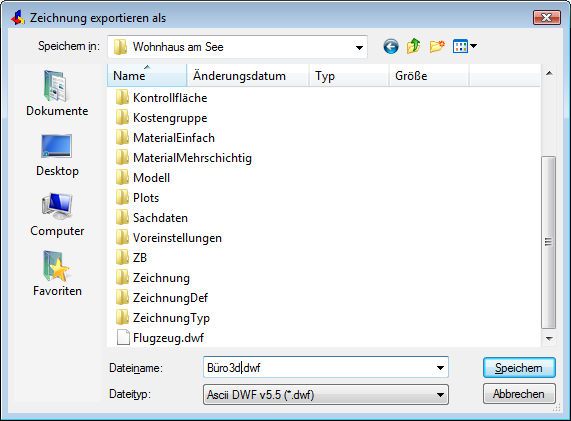
Task: Create a new folder icon
Action: [x=437, y=47]
